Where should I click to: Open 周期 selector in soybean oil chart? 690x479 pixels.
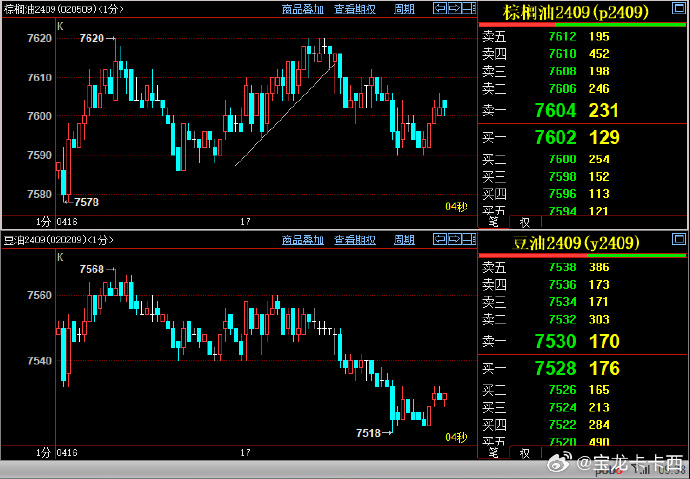[404, 240]
